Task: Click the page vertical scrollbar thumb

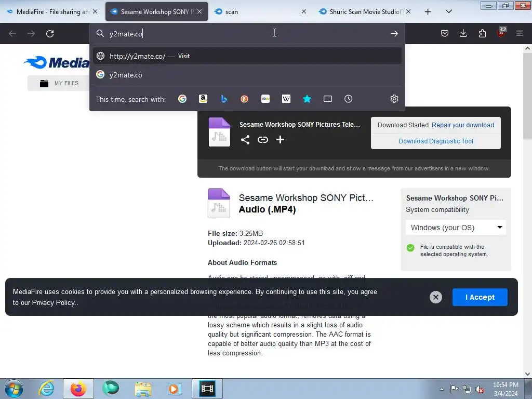Action: [x=527, y=96]
